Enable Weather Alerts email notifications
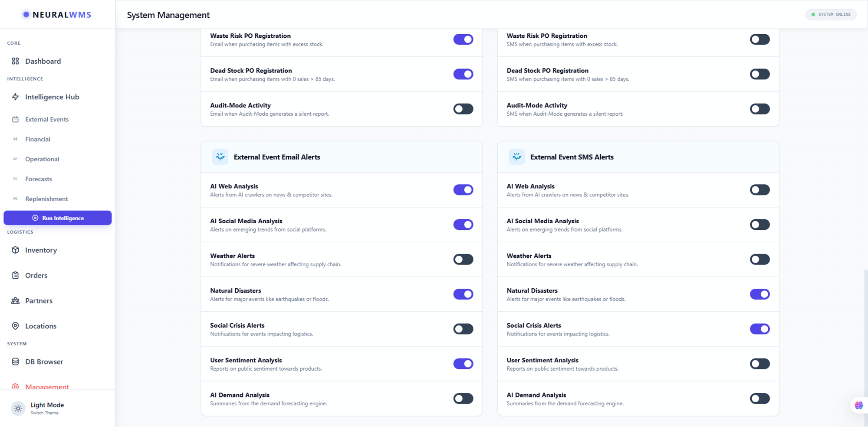The image size is (868, 427). point(463,259)
